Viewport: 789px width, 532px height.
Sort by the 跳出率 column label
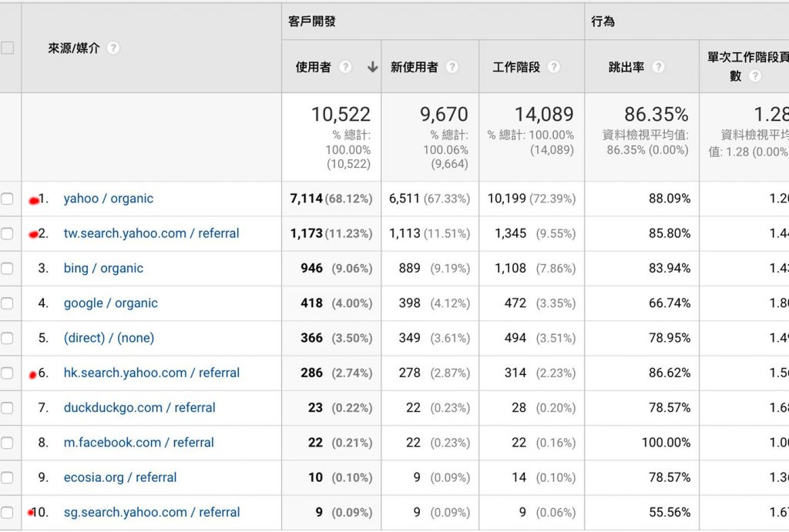(626, 67)
